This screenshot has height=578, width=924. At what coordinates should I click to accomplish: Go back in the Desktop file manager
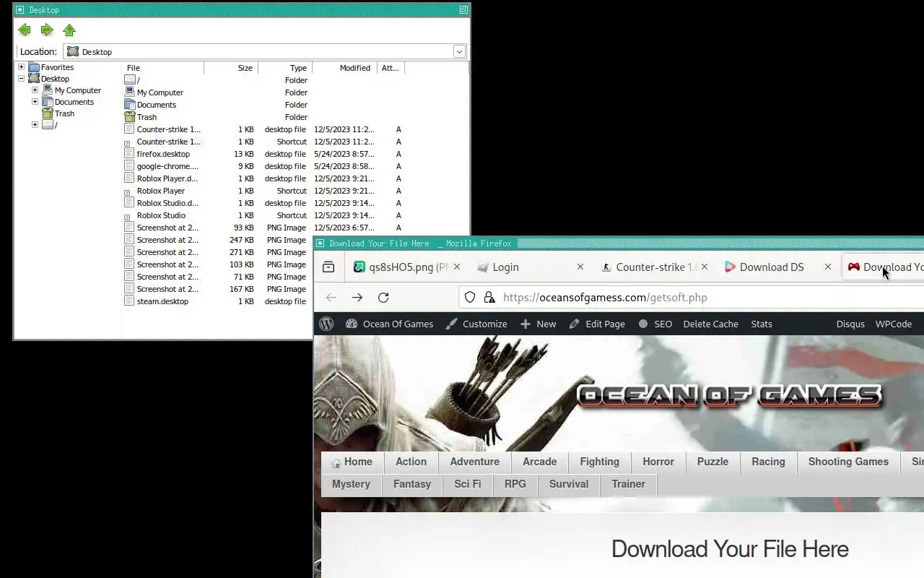pos(25,30)
